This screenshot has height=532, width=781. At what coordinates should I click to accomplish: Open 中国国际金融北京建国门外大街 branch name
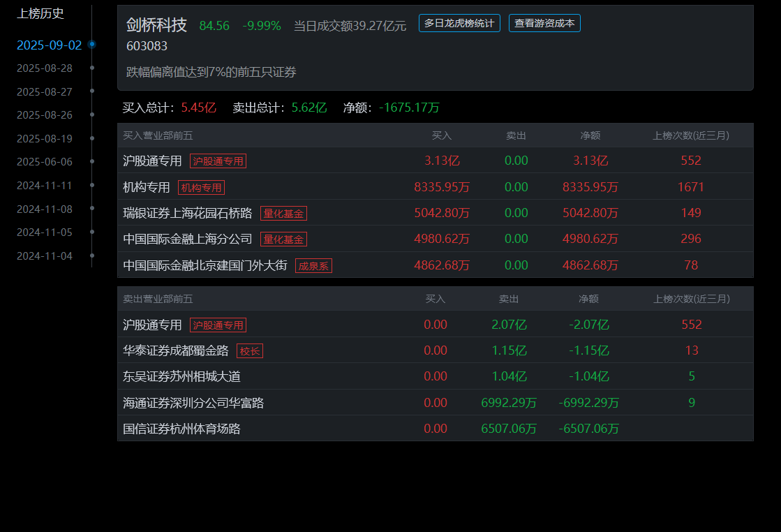pyautogui.click(x=205, y=265)
